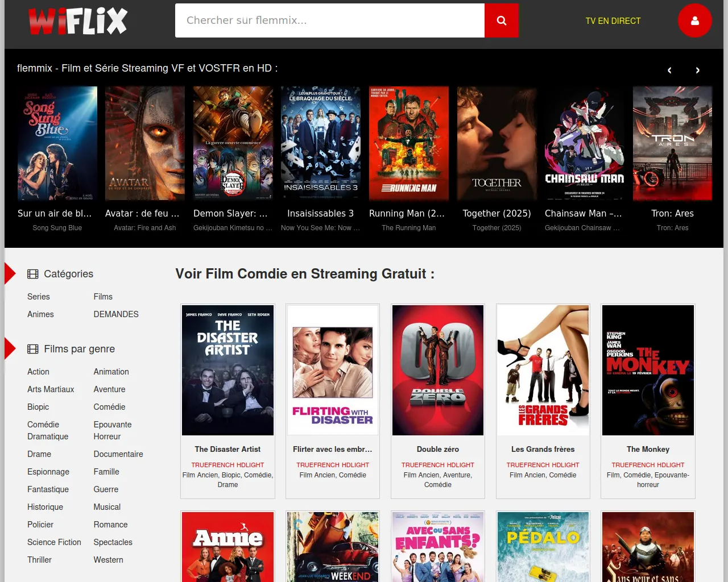The height and width of the screenshot is (582, 728).
Task: Open Weekend film poster
Action: click(x=333, y=547)
